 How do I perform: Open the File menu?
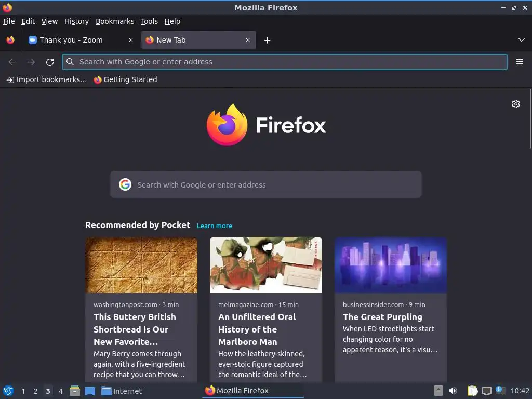9,21
